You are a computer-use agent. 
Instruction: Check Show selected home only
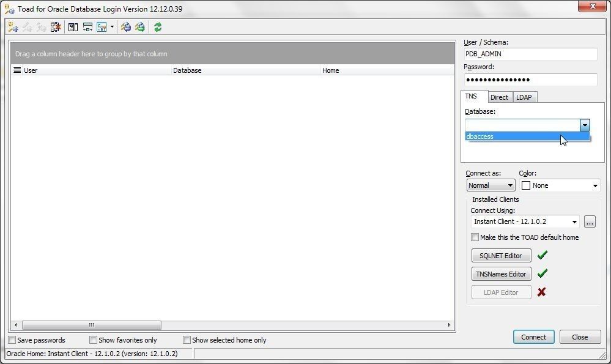coord(187,340)
